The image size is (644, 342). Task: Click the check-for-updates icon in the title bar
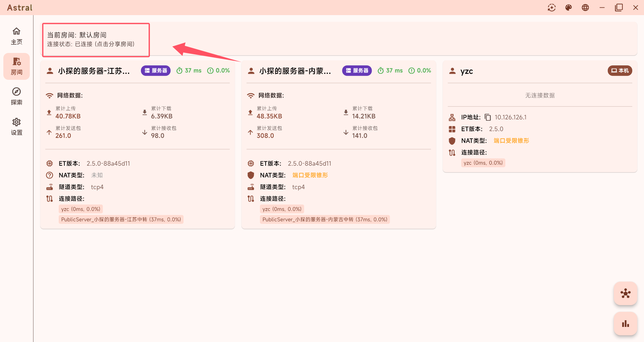[x=552, y=7]
